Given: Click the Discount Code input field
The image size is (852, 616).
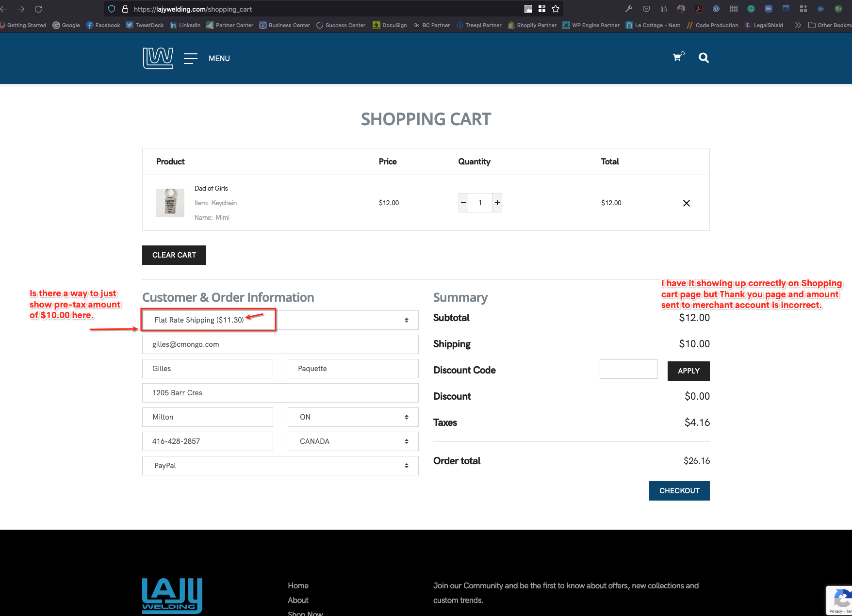Looking at the screenshot, I should tap(628, 370).
